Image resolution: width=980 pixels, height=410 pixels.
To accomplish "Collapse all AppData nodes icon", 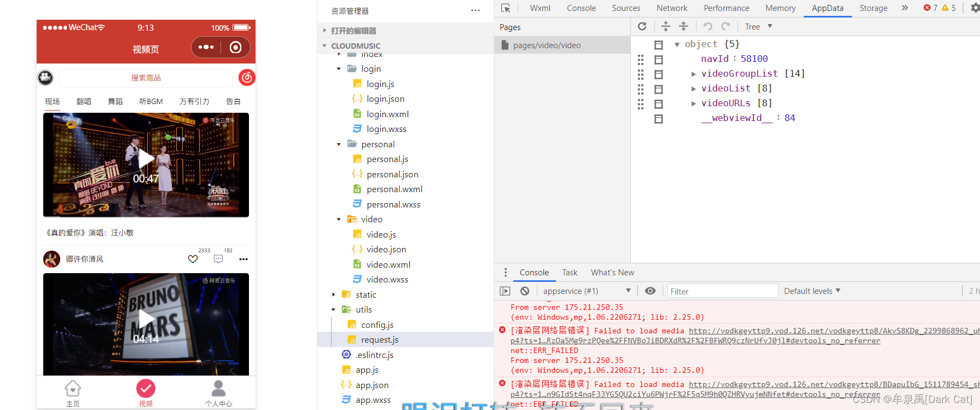I will 683,26.
